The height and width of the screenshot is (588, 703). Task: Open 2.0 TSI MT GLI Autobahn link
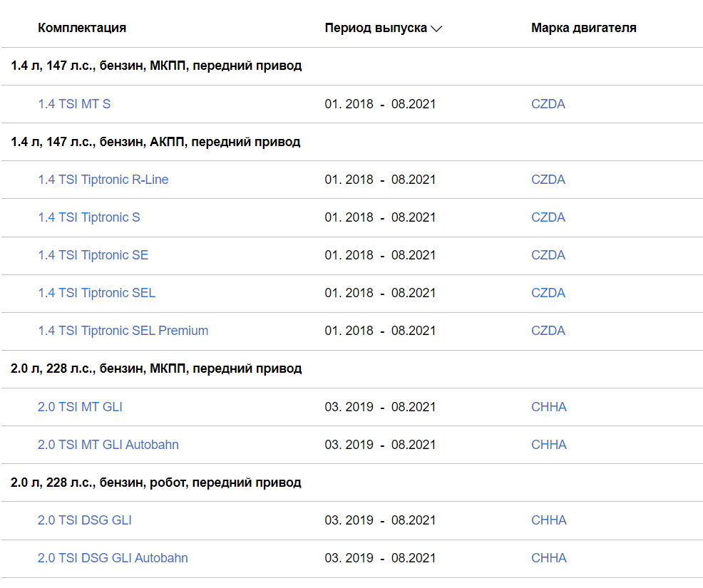click(108, 445)
